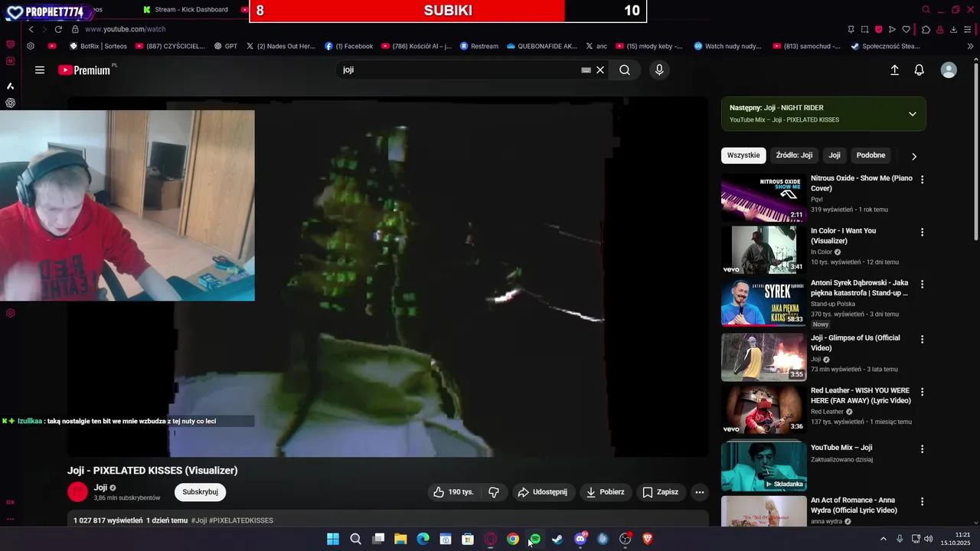The height and width of the screenshot is (551, 980).
Task: Start voice search with microphone
Action: pyautogui.click(x=659, y=70)
